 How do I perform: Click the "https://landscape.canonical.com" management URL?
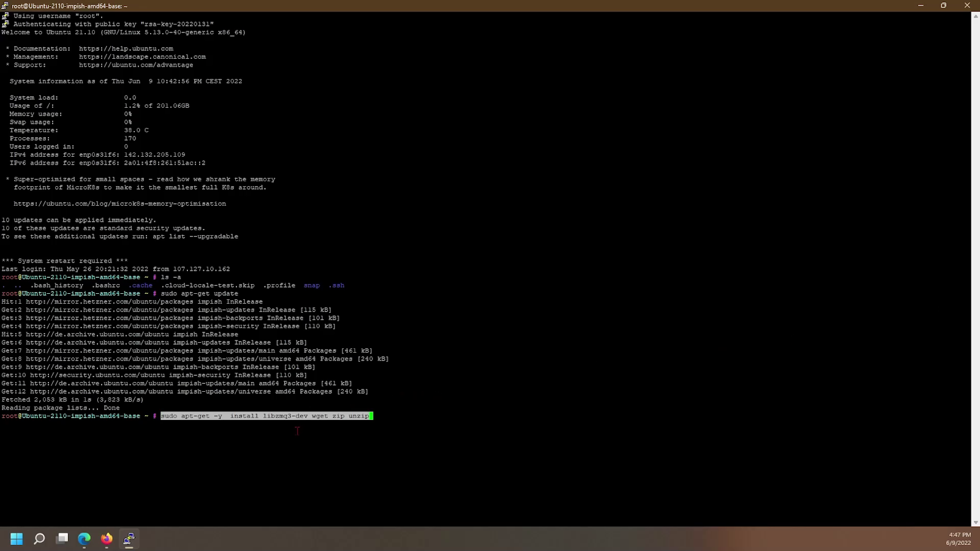coord(142,57)
